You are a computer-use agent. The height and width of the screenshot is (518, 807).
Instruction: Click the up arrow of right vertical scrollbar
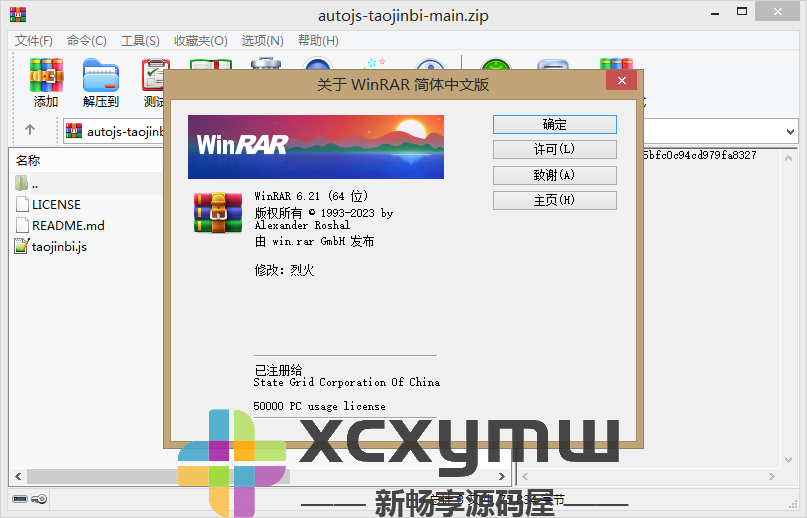point(788,159)
